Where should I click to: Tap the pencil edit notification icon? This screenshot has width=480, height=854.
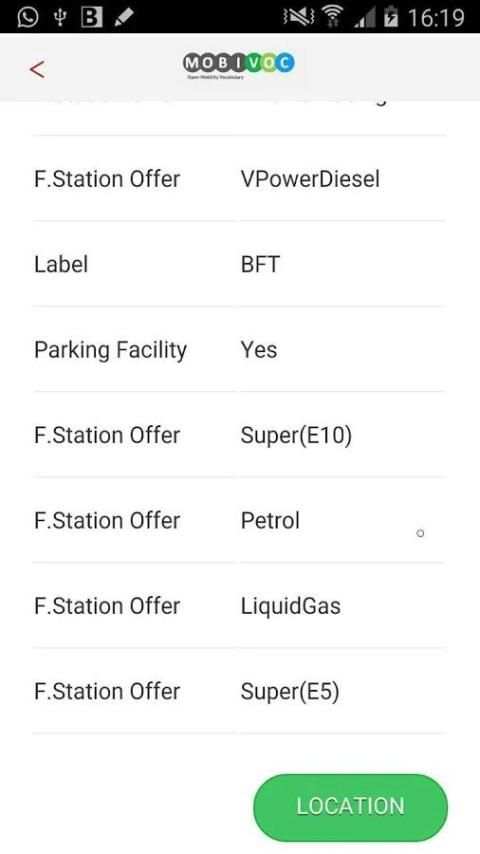tap(124, 17)
